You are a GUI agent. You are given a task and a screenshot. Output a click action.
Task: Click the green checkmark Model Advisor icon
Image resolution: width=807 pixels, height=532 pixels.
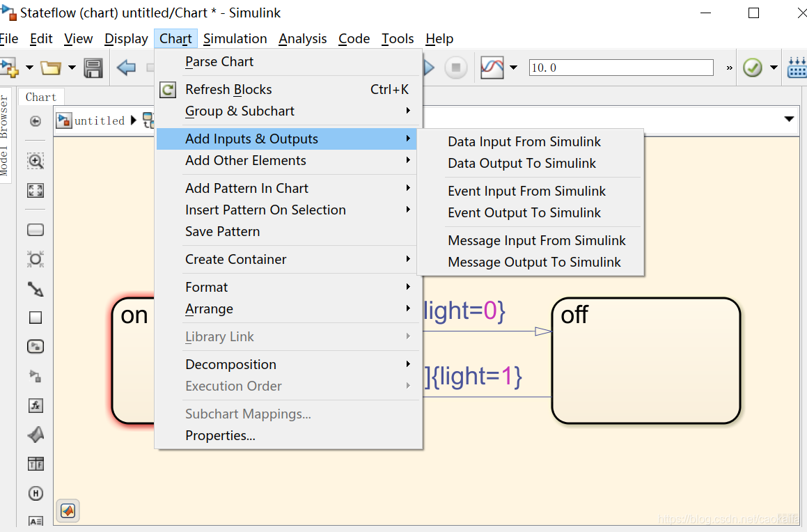click(x=753, y=68)
